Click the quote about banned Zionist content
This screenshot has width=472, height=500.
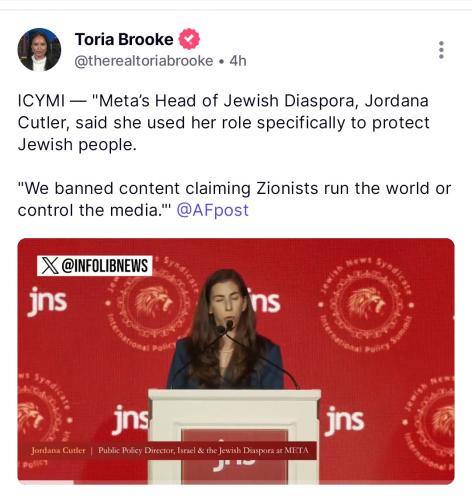[234, 199]
